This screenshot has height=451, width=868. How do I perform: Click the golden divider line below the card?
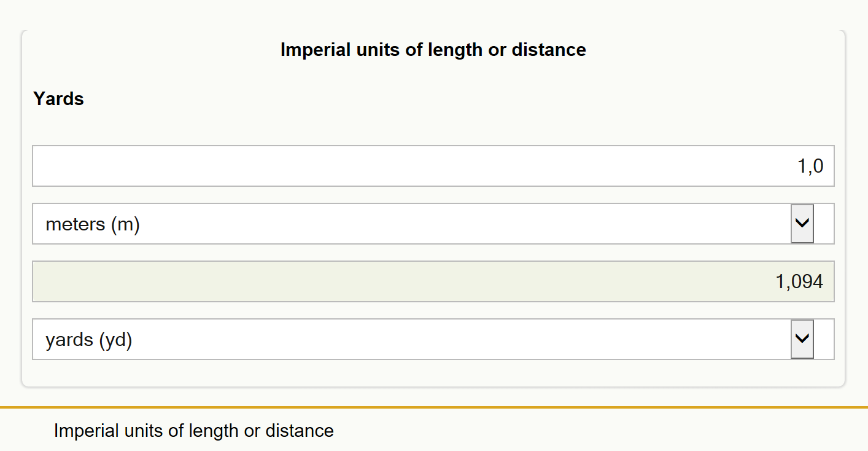pos(434,407)
